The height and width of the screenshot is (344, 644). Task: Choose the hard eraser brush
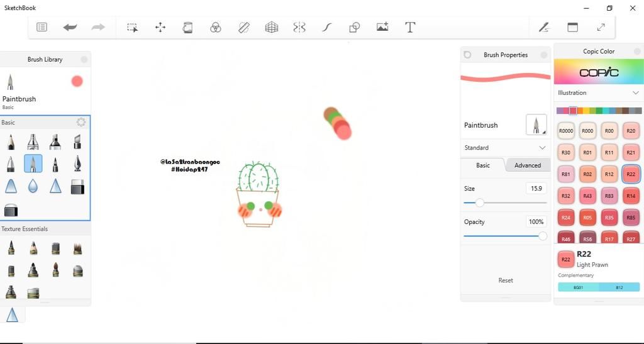(x=77, y=187)
